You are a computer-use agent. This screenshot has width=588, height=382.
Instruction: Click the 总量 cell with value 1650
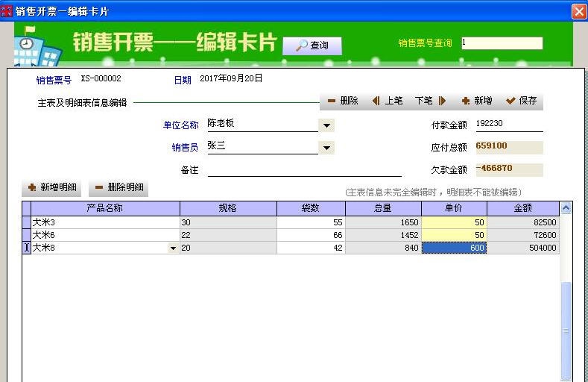(x=383, y=222)
